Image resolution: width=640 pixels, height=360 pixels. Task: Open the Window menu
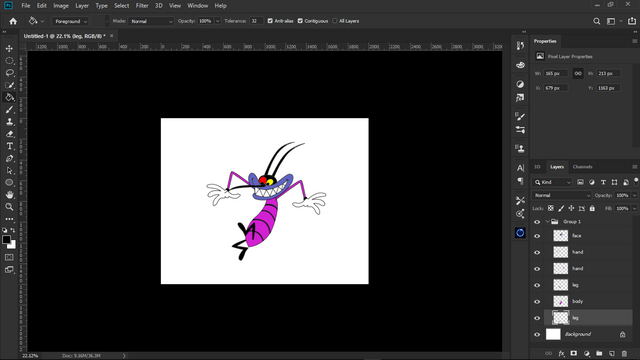[198, 6]
